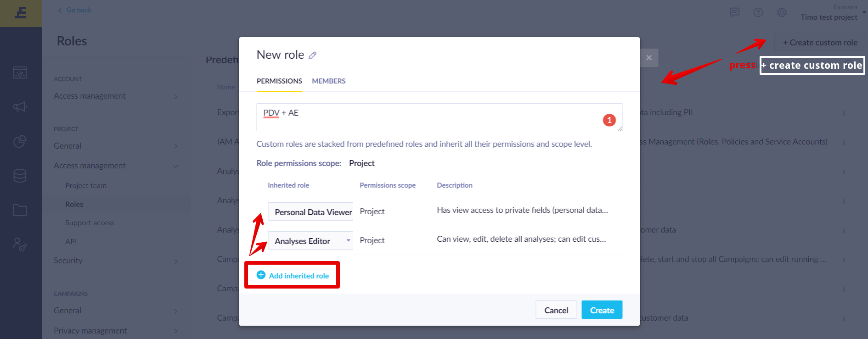The width and height of the screenshot is (868, 339).
Task: Open the settings gear icon in the header
Action: pyautogui.click(x=782, y=12)
